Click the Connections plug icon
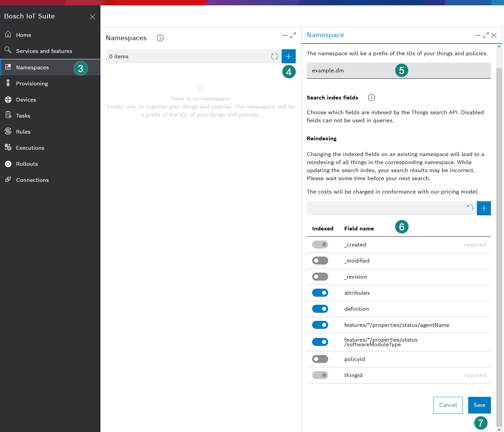This screenshot has width=504, height=432. pyautogui.click(x=8, y=179)
